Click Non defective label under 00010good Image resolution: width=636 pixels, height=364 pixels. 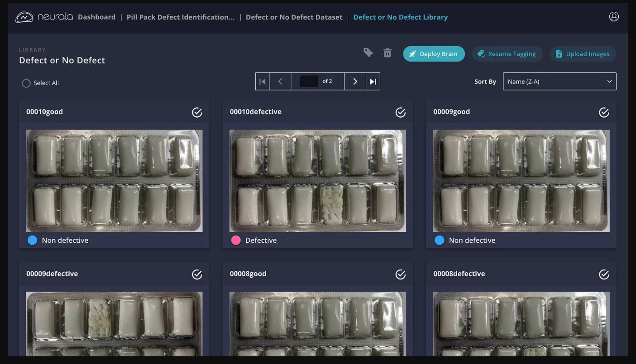pyautogui.click(x=65, y=241)
